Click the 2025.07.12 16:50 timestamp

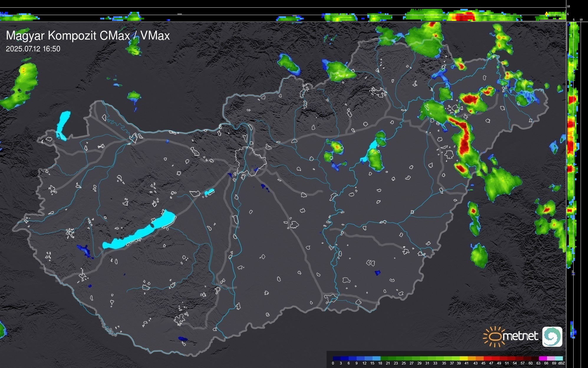pyautogui.click(x=33, y=49)
